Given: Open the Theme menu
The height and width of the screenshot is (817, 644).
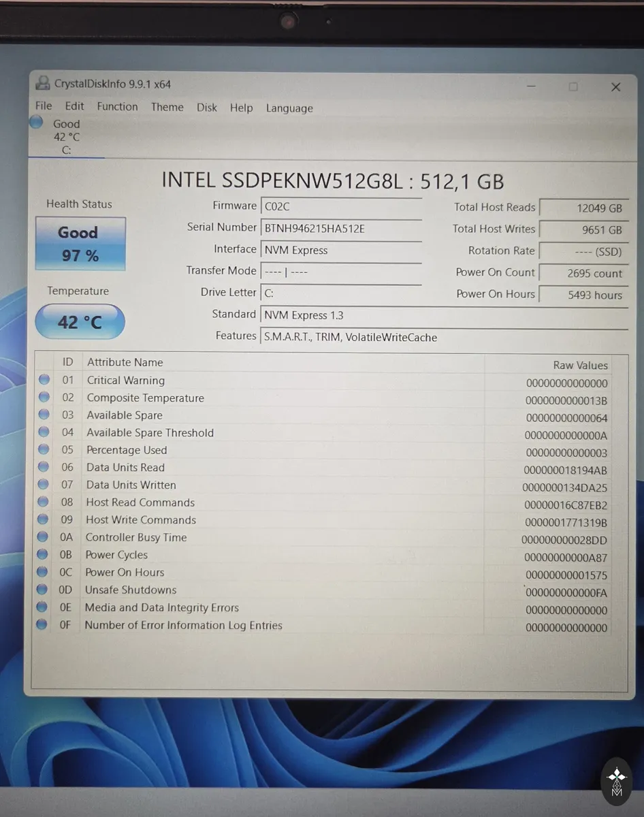Looking at the screenshot, I should pyautogui.click(x=167, y=107).
